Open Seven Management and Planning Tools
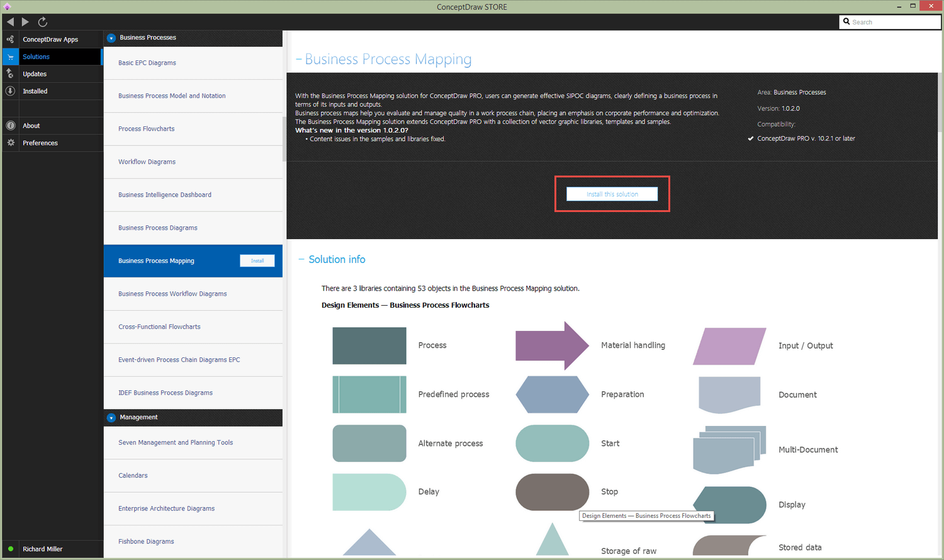The height and width of the screenshot is (560, 944). tap(193, 442)
